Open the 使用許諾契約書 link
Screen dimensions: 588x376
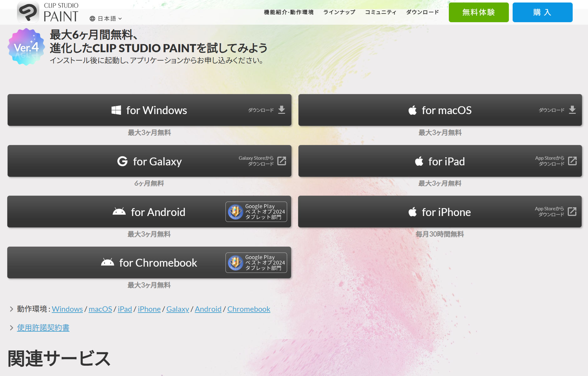pyautogui.click(x=43, y=328)
